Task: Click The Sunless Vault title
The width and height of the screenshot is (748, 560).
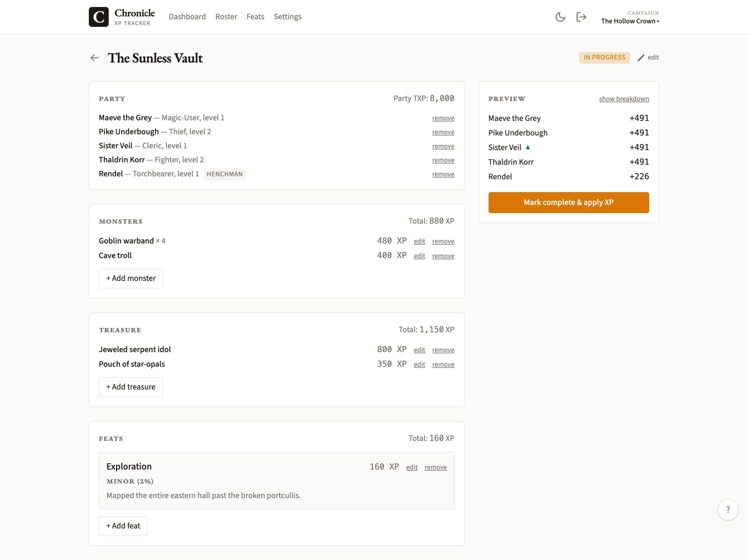Action: 155,58
